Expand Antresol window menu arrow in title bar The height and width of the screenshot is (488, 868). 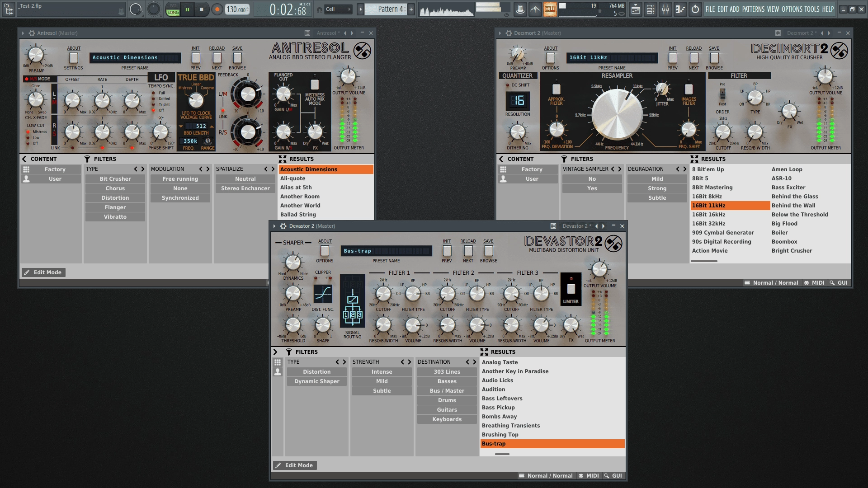tap(23, 33)
